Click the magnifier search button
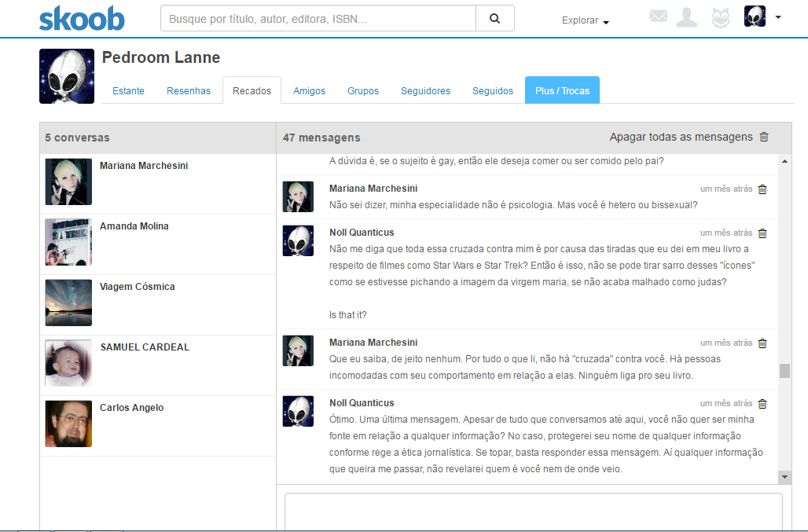The height and width of the screenshot is (532, 808). (x=494, y=19)
